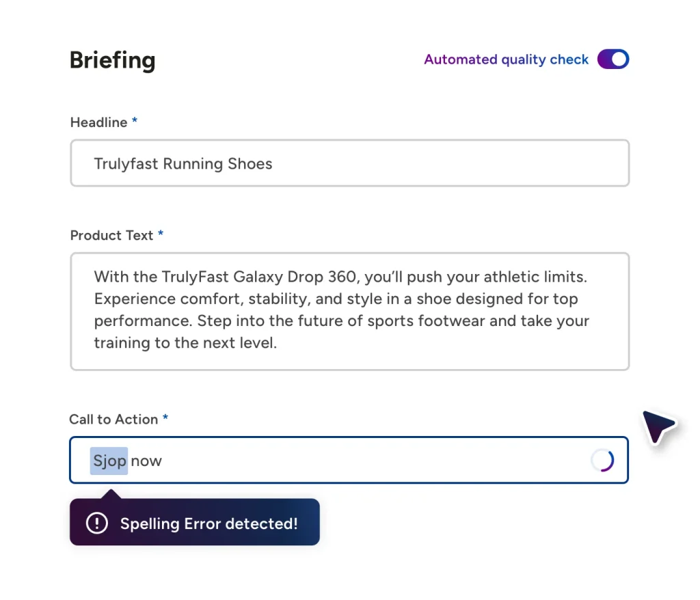This screenshot has height=600, width=700.
Task: Focus the Product Text textarea
Action: click(x=349, y=311)
